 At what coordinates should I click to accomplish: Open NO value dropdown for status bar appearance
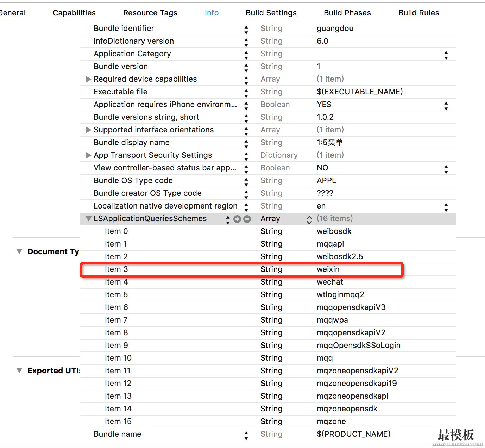coord(446,169)
